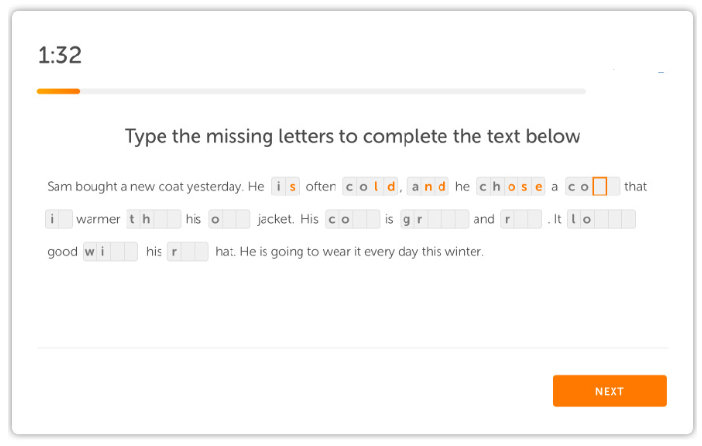Click the 'd' box in 'cold'
Viewport: 702px width, 446px height.
(391, 186)
